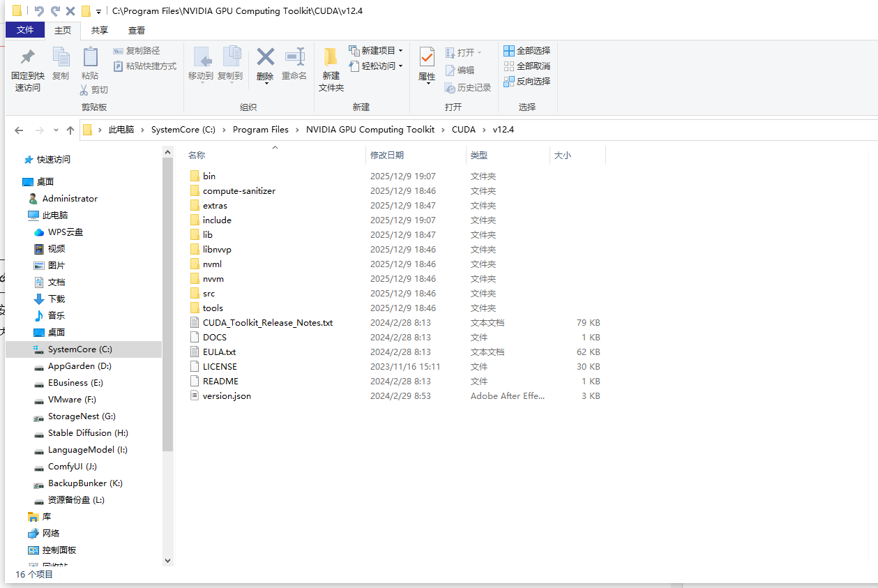Click the Up directory arrow
This screenshot has width=878, height=588.
70,130
